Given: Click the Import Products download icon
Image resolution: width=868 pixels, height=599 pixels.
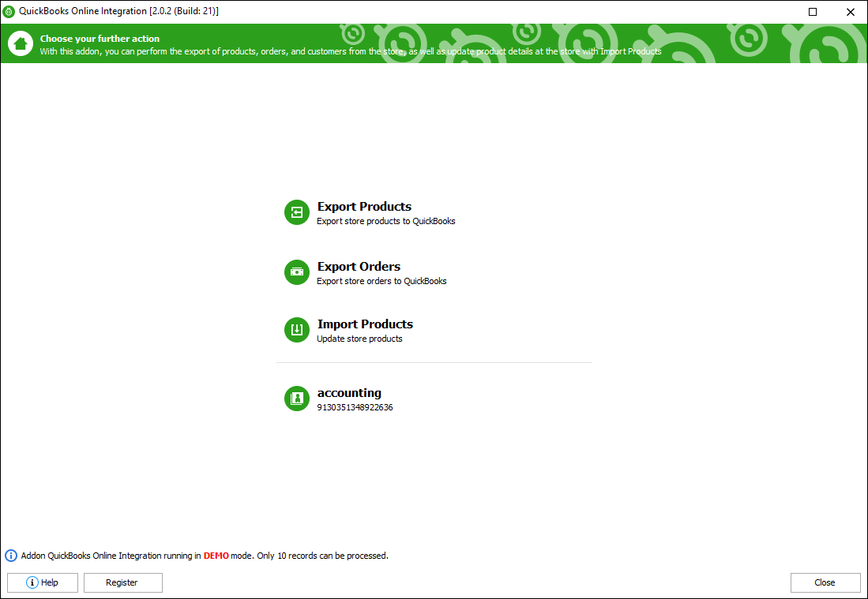Looking at the screenshot, I should (x=297, y=330).
